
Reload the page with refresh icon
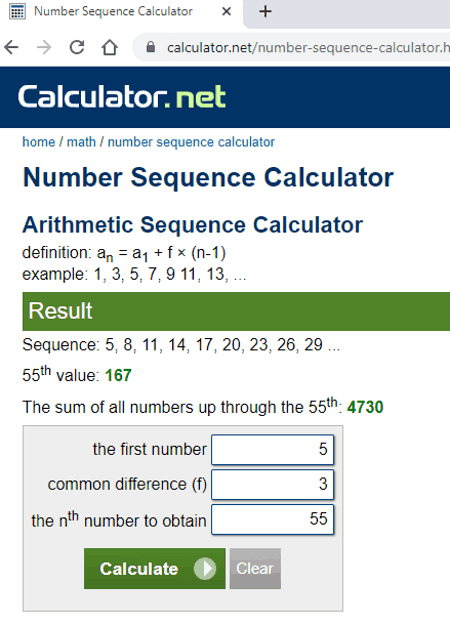point(77,48)
